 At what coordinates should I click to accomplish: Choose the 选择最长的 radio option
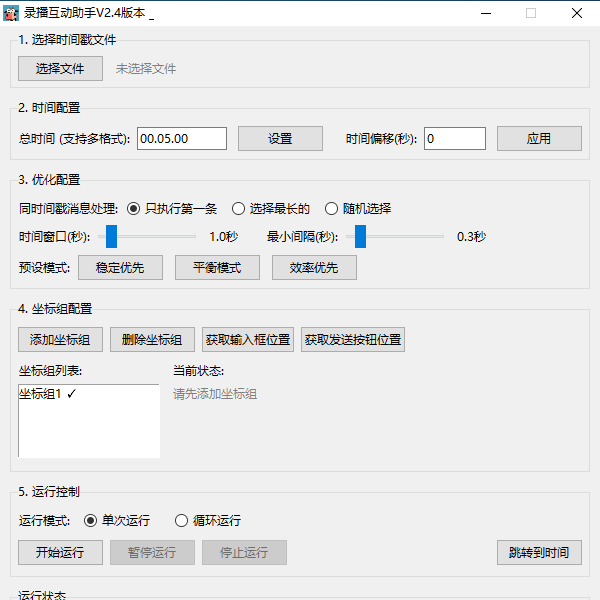coord(239,209)
